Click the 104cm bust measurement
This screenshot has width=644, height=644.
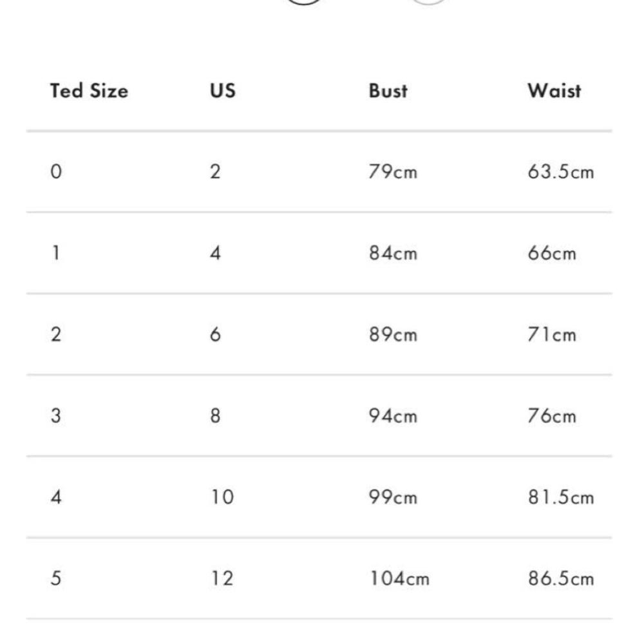coord(399,578)
